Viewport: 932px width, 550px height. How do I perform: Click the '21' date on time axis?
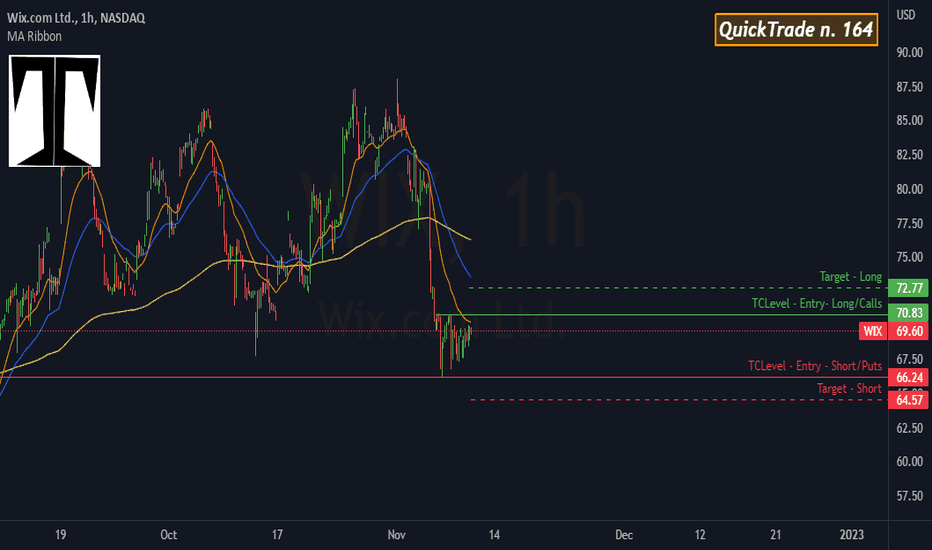tap(776, 535)
